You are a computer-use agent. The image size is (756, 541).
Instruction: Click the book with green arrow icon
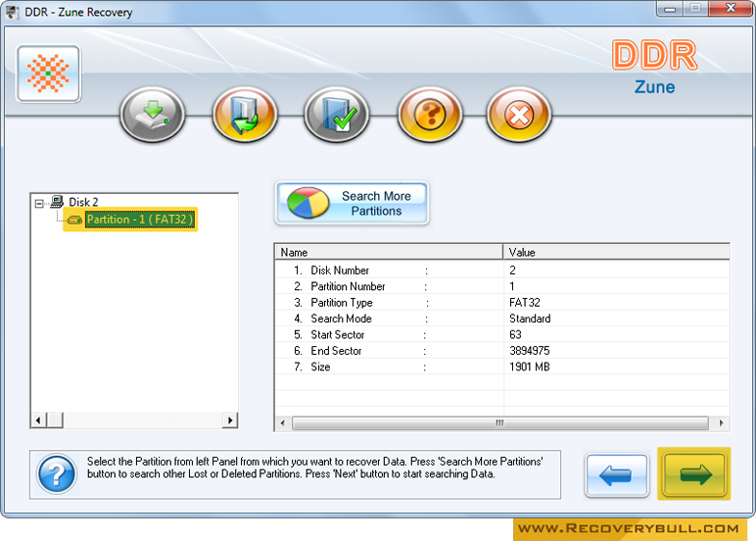click(x=245, y=115)
